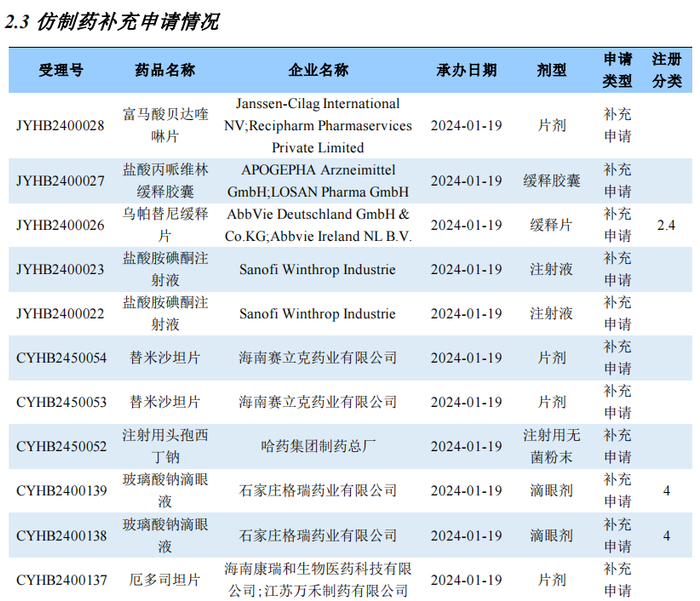Screen dimensions: 700x601
Task: Click the 注册分类 column header
Action: point(667,70)
